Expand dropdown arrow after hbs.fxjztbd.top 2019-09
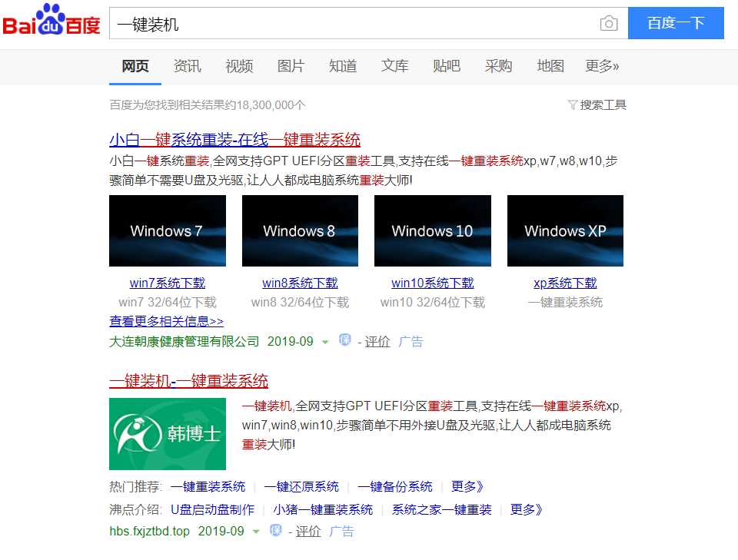Viewport: 738px width, 560px height. click(255, 532)
